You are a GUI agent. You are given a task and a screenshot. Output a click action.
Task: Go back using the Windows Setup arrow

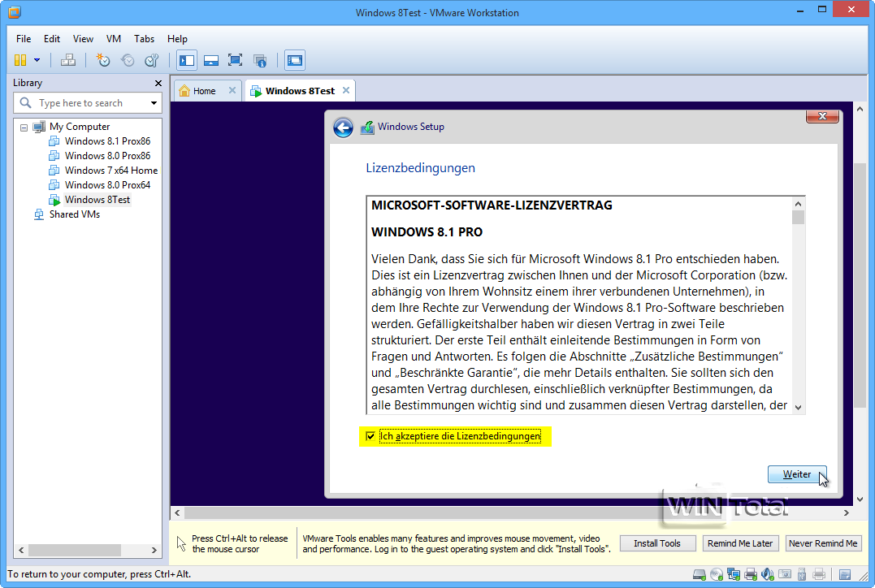343,128
